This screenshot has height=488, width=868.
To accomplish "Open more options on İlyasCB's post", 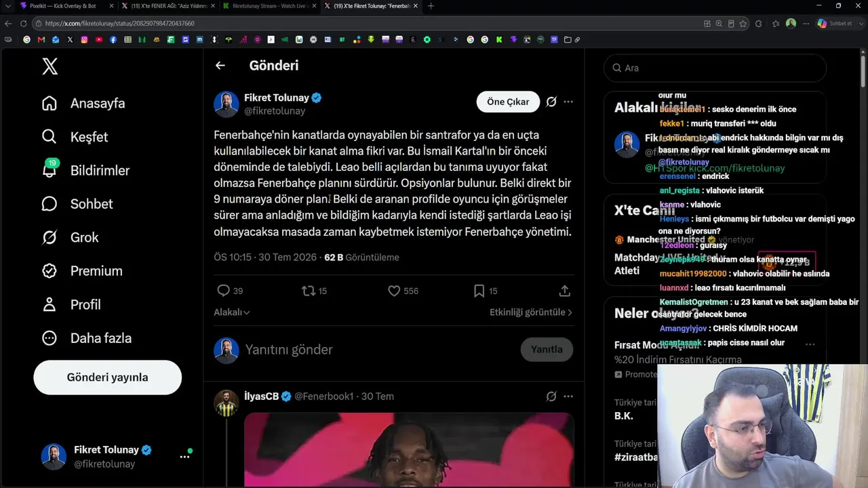I will tap(568, 396).
